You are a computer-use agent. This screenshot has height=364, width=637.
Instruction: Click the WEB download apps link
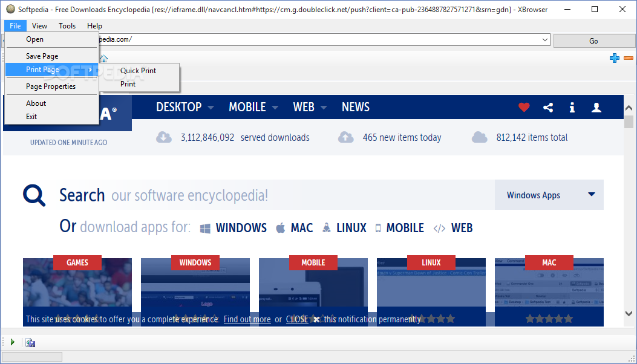[462, 228]
